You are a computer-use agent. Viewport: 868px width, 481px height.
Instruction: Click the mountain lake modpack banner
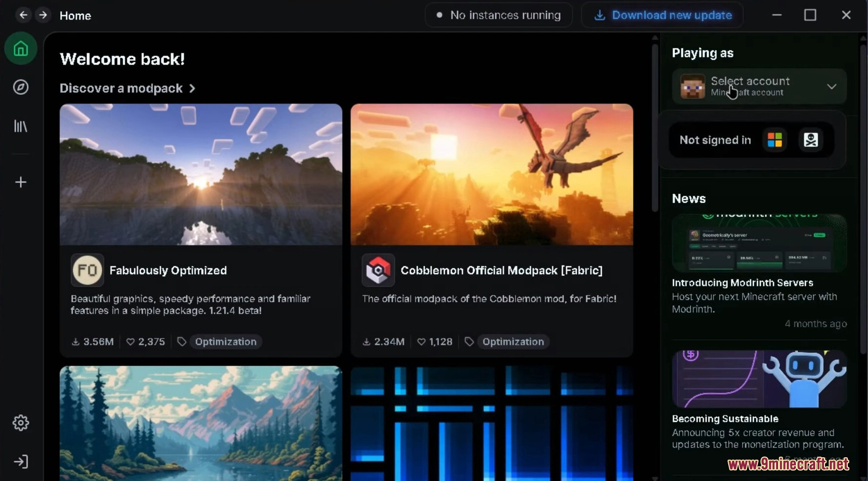pos(201,423)
